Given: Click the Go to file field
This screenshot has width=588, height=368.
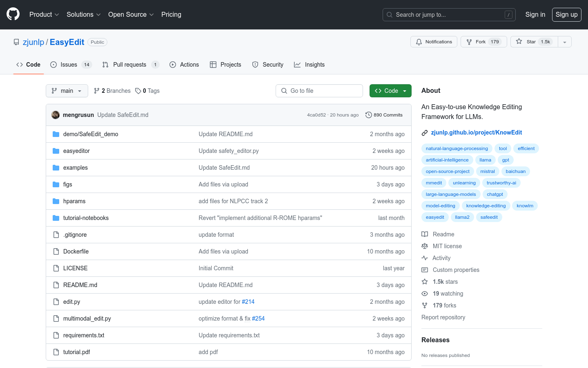Looking at the screenshot, I should pos(319,91).
